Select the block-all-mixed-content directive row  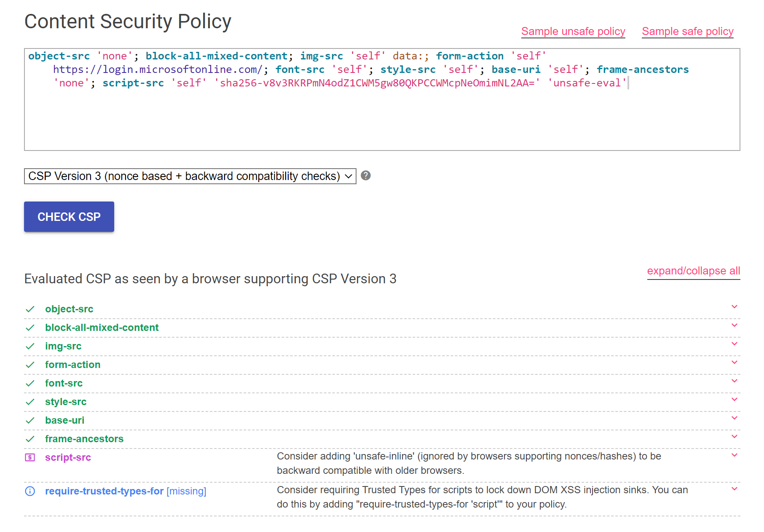(102, 328)
